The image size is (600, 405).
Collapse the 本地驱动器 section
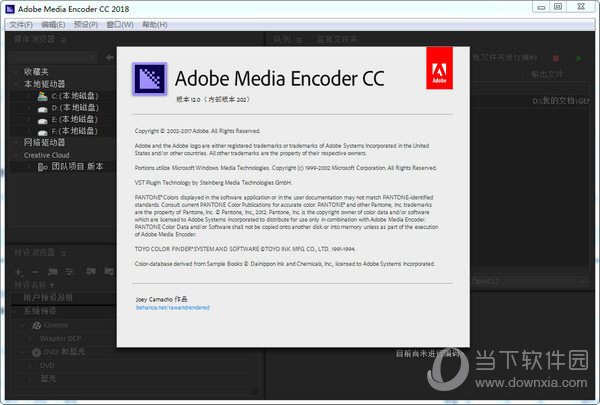click(16, 84)
